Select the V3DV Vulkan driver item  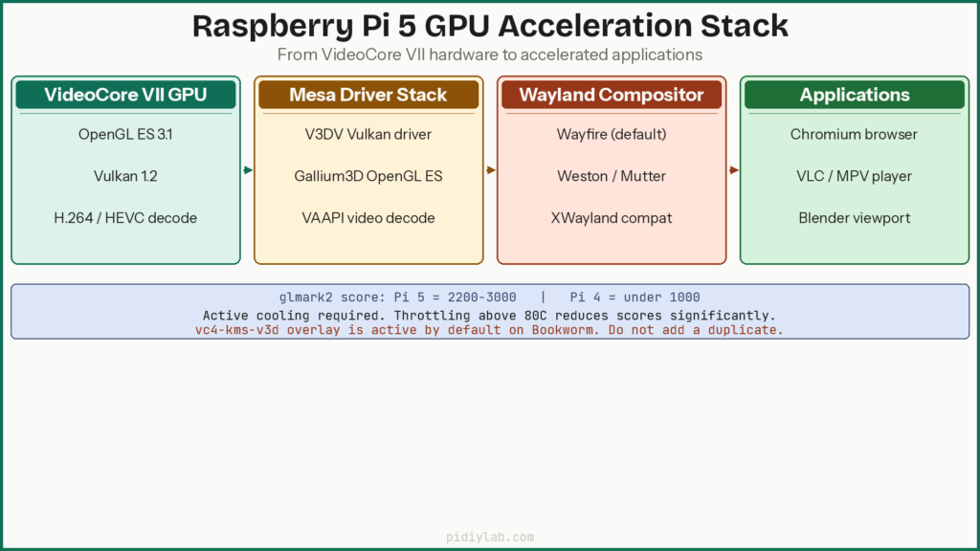click(x=368, y=134)
